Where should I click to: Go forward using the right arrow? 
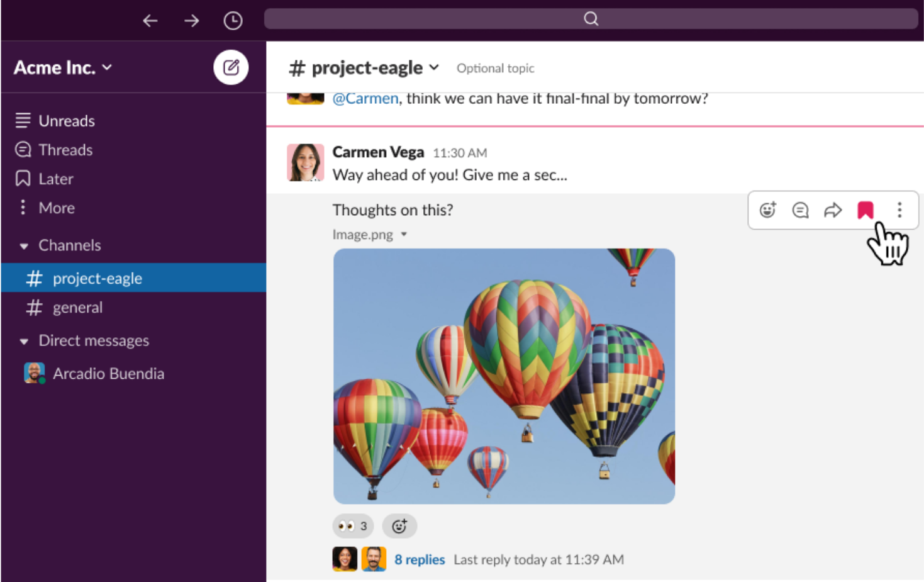point(191,21)
